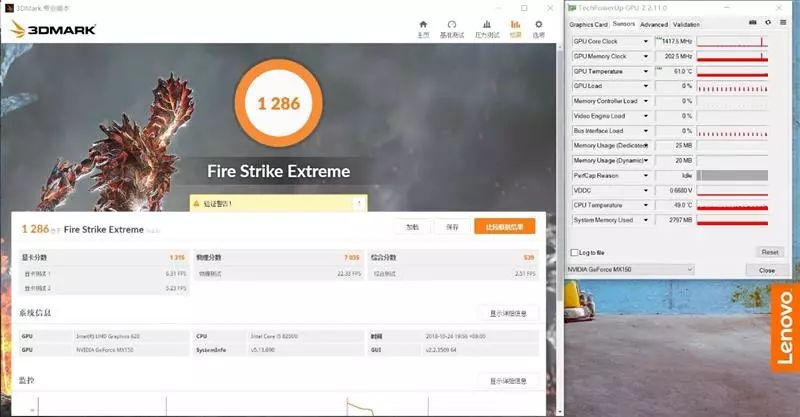Expand the Video Engine Load dropdown

pyautogui.click(x=645, y=116)
